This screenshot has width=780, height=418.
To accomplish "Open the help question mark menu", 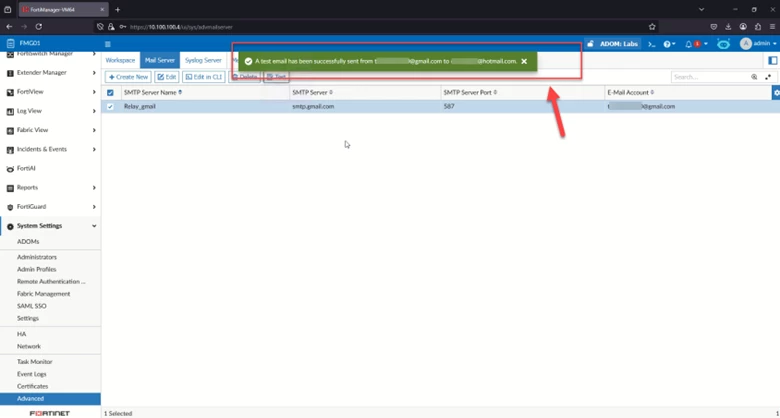I will [x=669, y=44].
